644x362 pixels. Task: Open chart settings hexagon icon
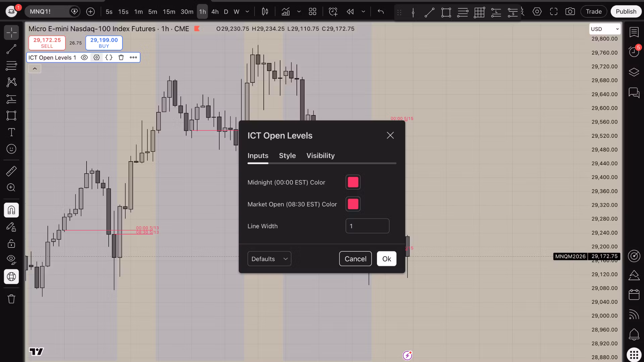pyautogui.click(x=537, y=12)
